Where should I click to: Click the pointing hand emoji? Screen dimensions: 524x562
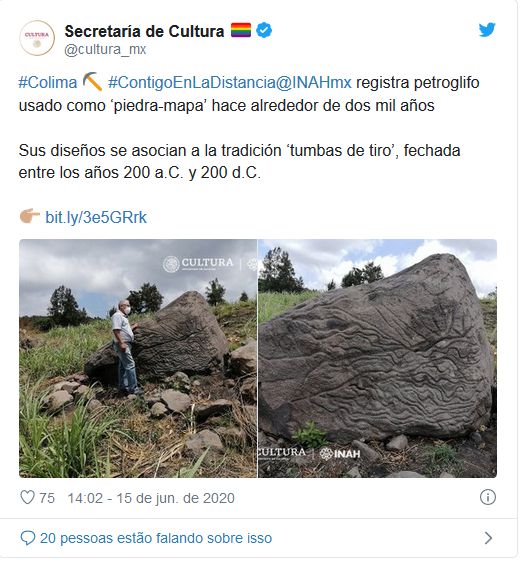click(x=30, y=216)
